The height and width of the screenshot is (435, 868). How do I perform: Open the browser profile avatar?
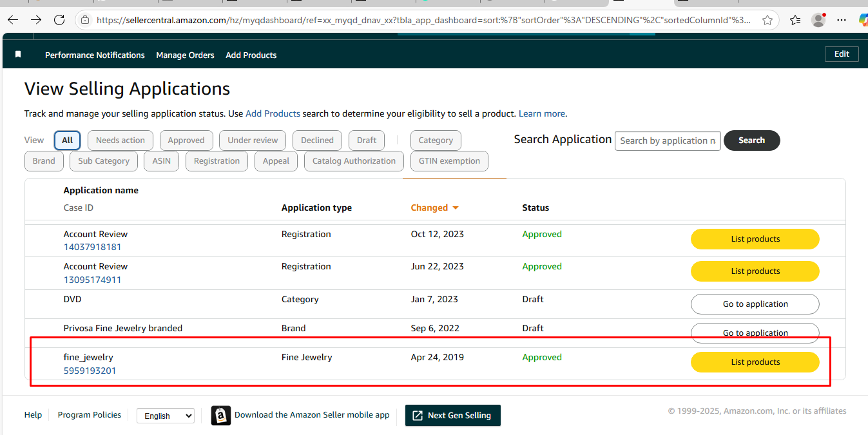coord(818,20)
